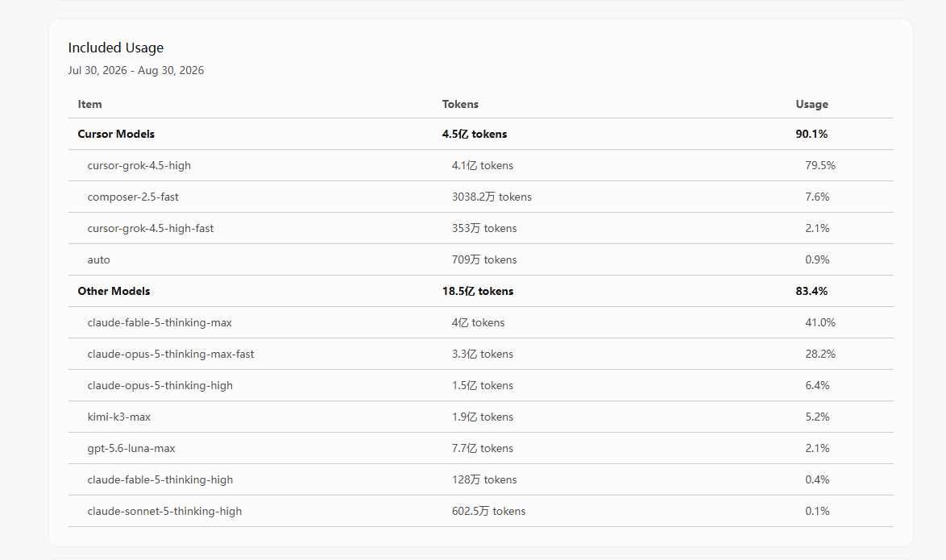Select the claude-fable-5-thinking-max model name
Viewport: 946px width, 560px height.
[160, 322]
